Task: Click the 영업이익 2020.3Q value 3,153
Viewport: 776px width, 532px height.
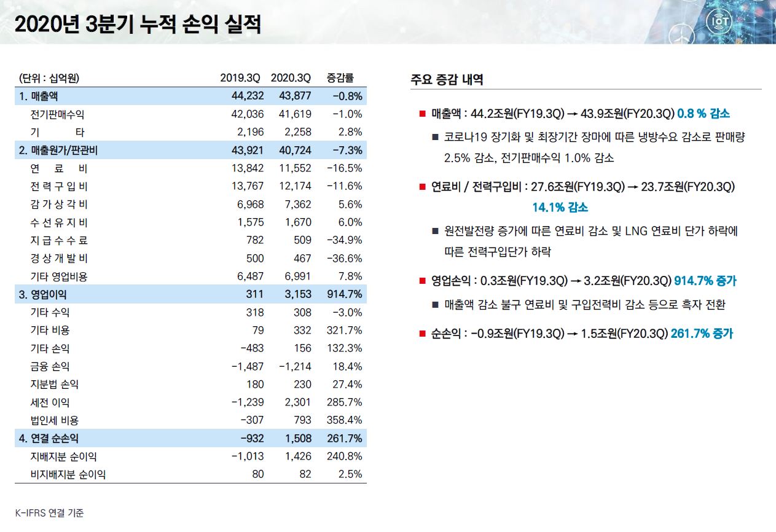Action: click(298, 294)
